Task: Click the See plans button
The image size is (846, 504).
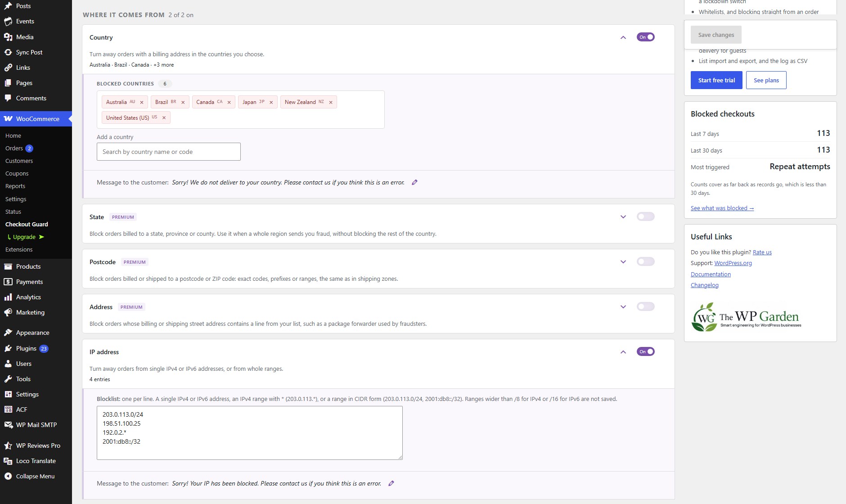Action: tap(766, 80)
